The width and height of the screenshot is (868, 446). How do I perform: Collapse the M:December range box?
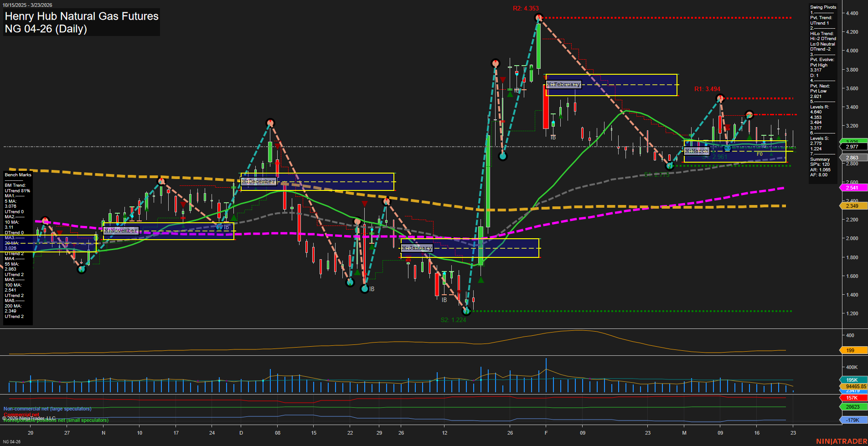[x=258, y=181]
